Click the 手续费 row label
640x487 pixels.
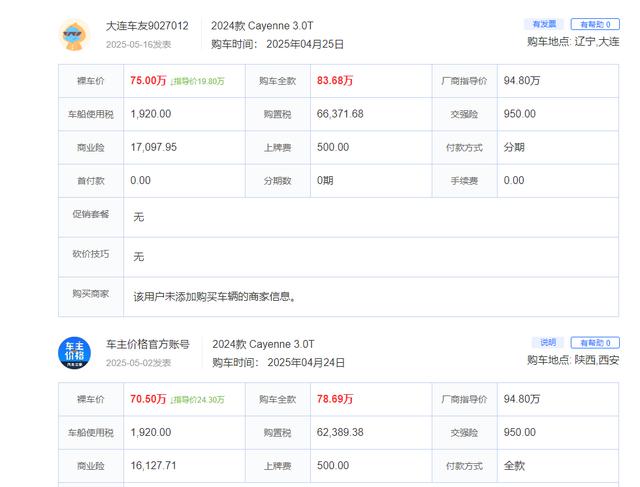[x=464, y=181]
